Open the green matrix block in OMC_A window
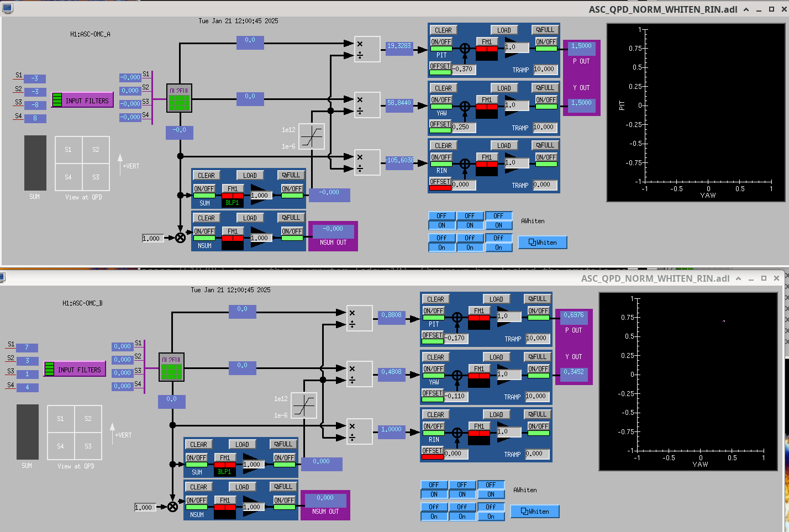This screenshot has width=789, height=532. 180,98
